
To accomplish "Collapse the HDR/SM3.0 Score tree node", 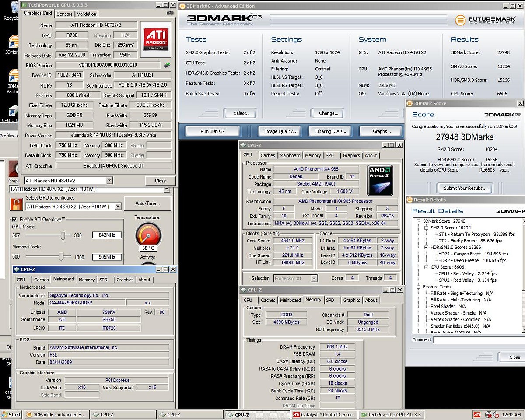I will point(426,248).
